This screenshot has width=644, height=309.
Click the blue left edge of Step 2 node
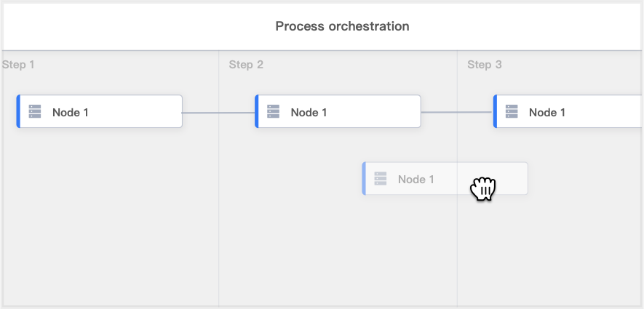[x=257, y=111]
